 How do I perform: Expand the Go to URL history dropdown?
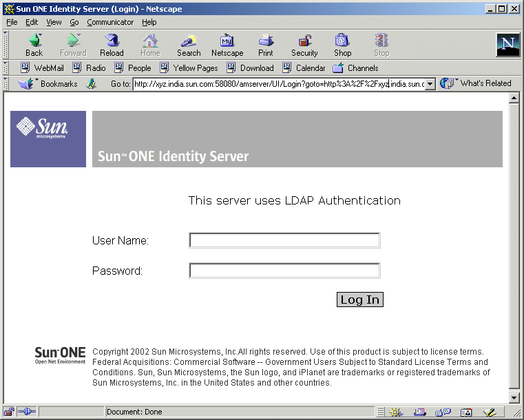[x=430, y=84]
